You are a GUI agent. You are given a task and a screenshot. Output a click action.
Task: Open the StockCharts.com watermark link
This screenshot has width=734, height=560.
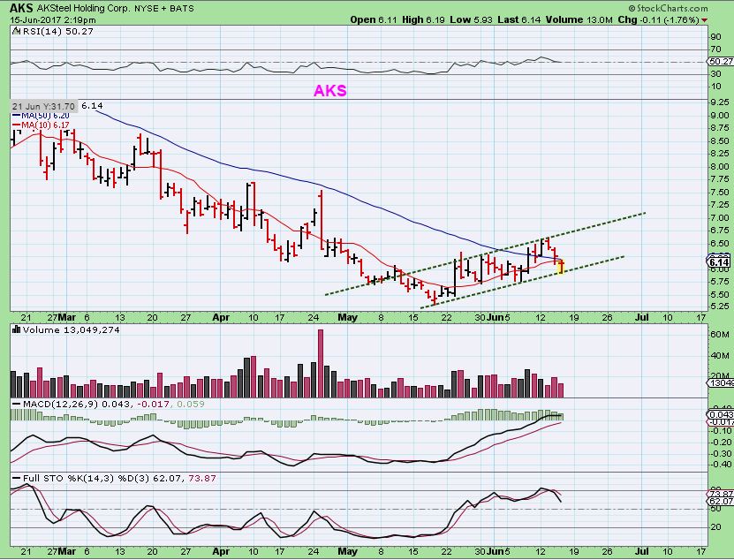[x=669, y=8]
